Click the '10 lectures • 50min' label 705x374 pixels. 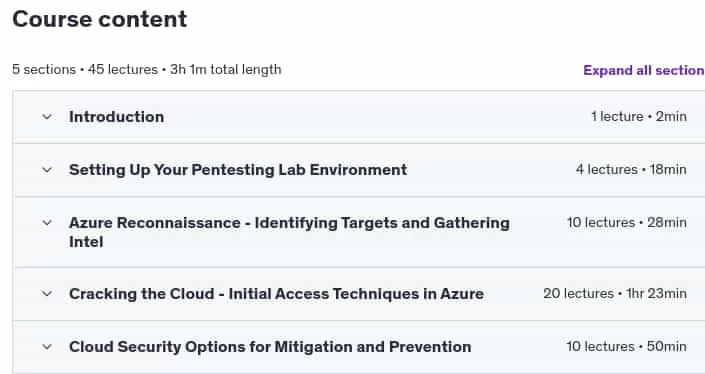(626, 347)
